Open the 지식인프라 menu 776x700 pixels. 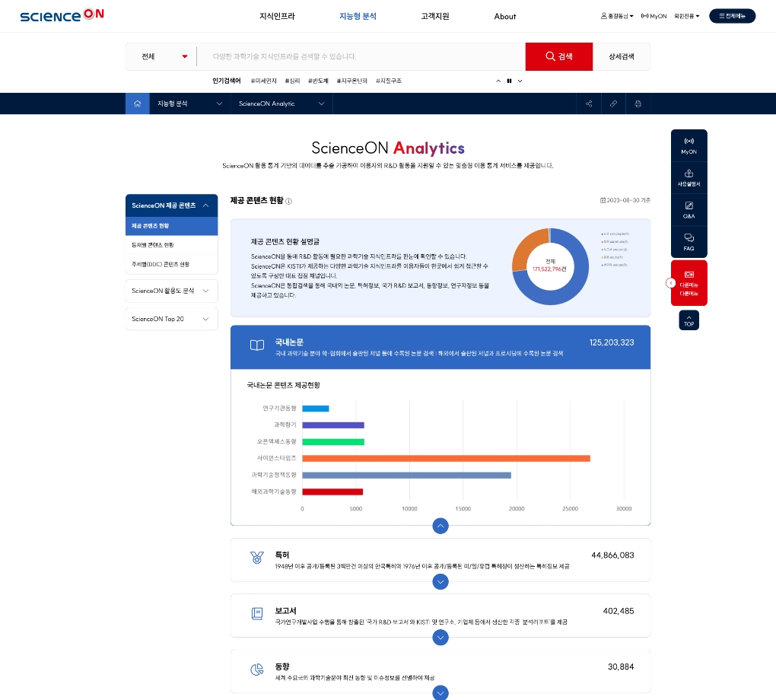pos(277,16)
